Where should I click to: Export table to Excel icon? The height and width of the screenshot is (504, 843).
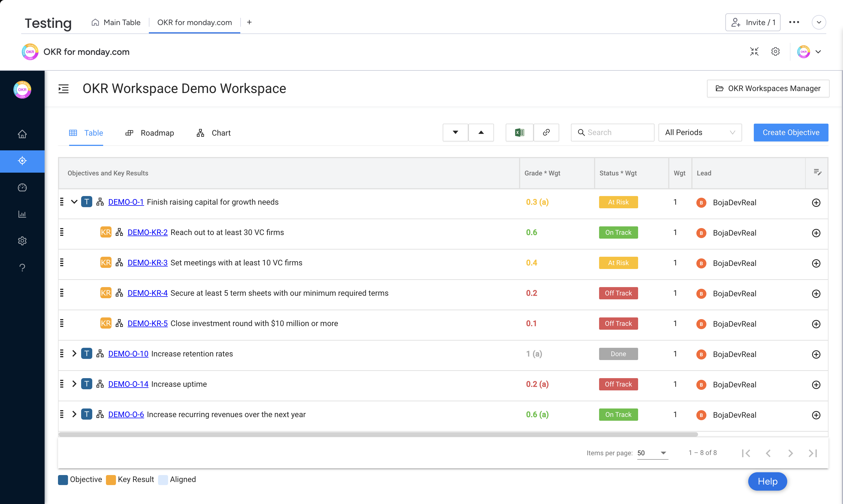[x=519, y=133]
